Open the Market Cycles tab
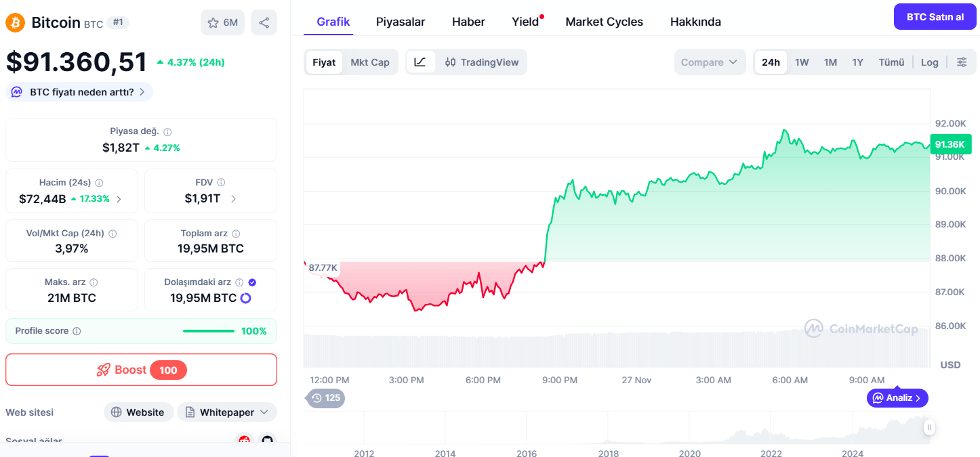980x457 pixels. click(x=604, y=22)
